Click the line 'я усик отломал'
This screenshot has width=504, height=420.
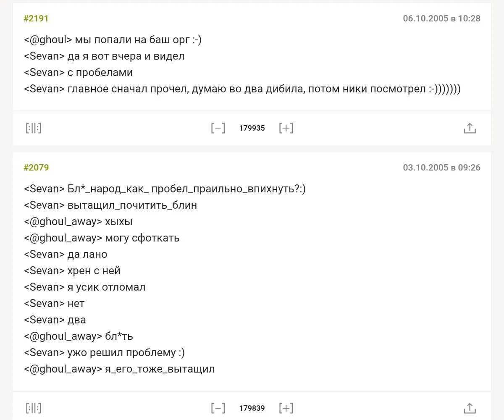85,287
